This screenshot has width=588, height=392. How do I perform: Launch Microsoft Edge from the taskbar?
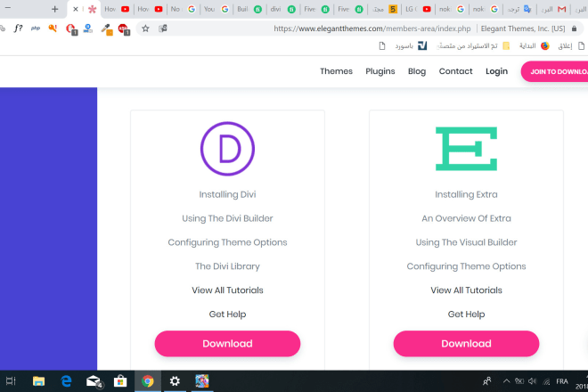tap(67, 381)
